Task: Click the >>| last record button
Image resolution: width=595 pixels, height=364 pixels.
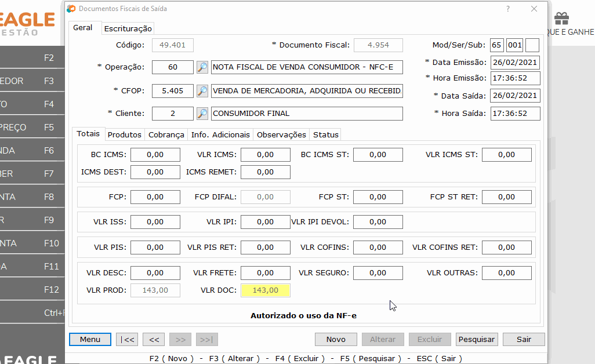Action: (x=207, y=339)
